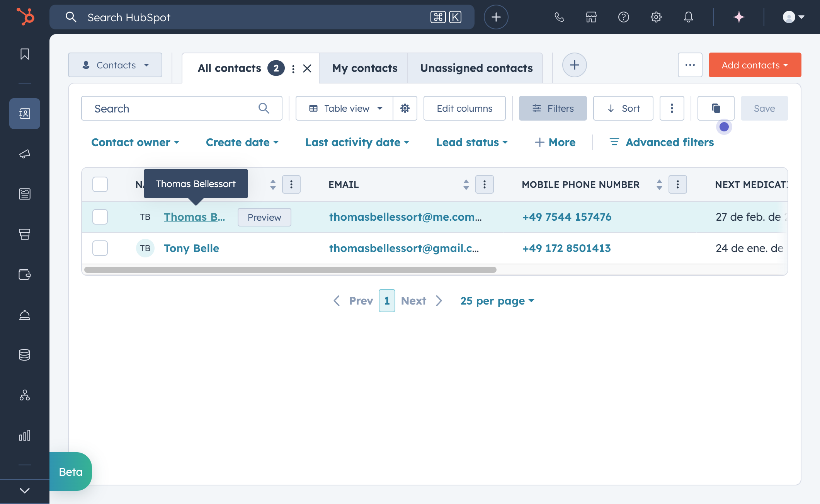The height and width of the screenshot is (504, 820).
Task: Click the Preview button for Thomas B...
Action: click(x=264, y=217)
